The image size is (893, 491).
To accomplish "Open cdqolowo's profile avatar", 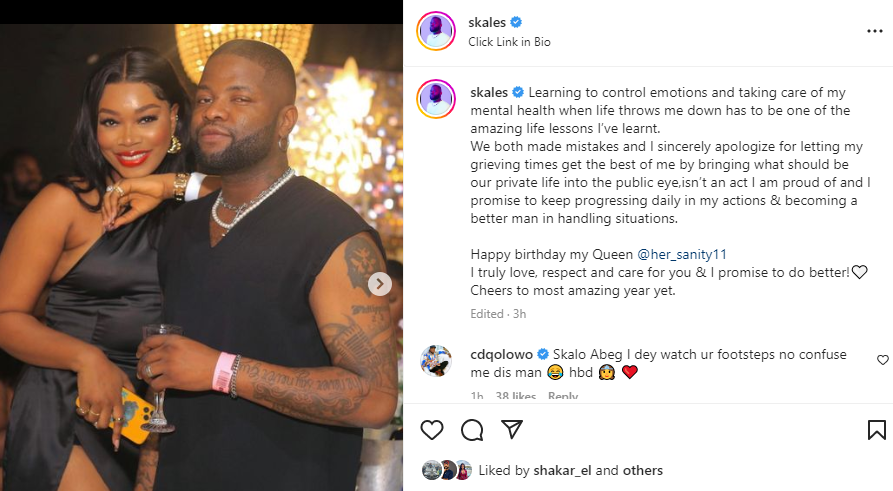I will click(436, 361).
